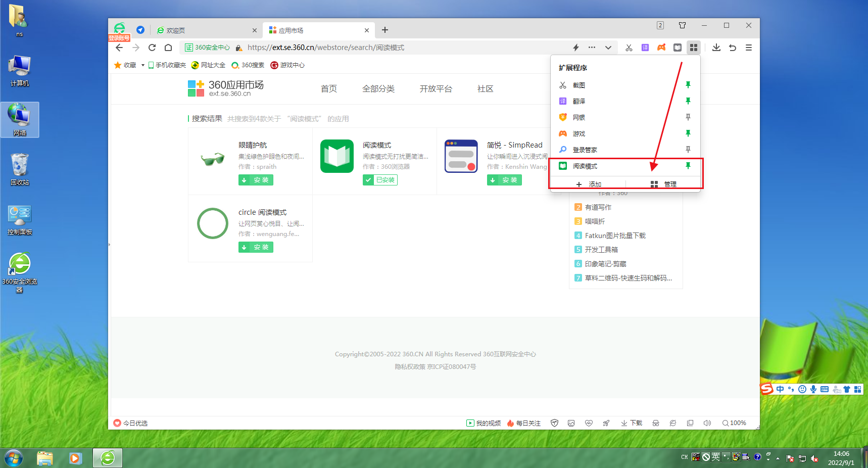Toggle the status bar sound icon
Viewport: 868px width, 468px height.
click(x=707, y=423)
